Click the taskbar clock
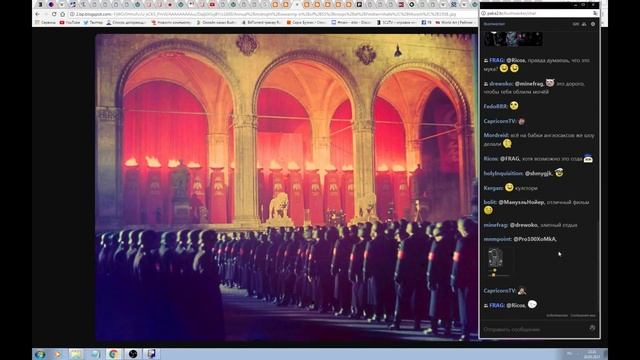 (x=592, y=354)
